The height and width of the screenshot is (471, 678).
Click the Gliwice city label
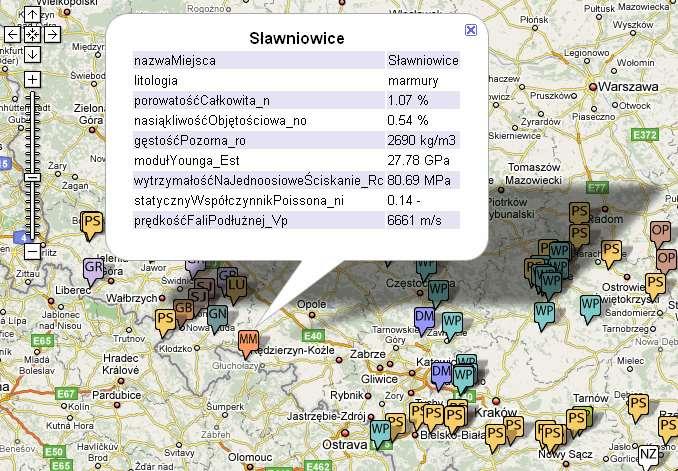coord(379,379)
